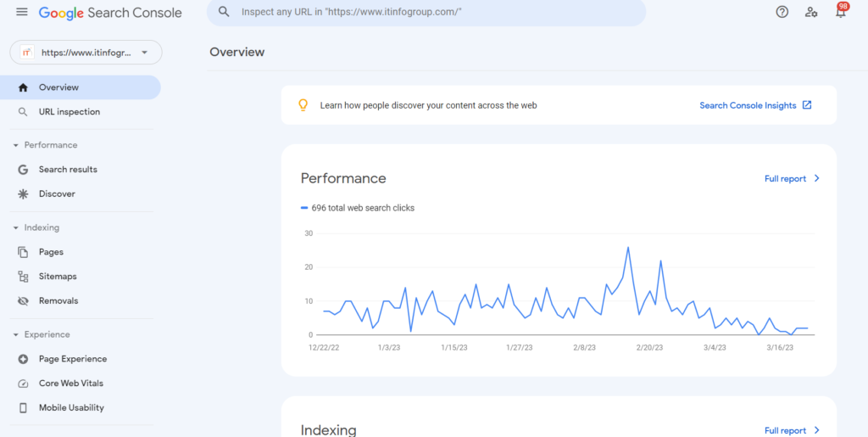Viewport: 868px width, 437px height.
Task: Click the 2/20/23 date label on chart
Action: [649, 348]
